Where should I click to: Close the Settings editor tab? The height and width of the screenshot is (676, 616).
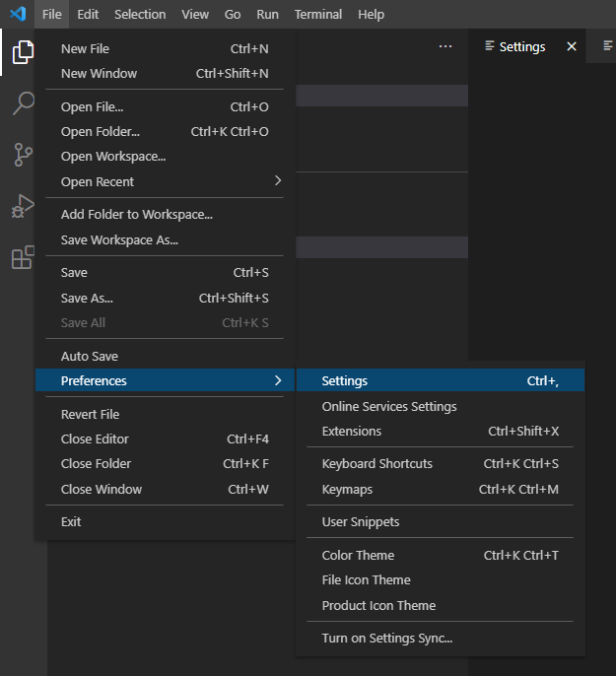[x=572, y=46]
